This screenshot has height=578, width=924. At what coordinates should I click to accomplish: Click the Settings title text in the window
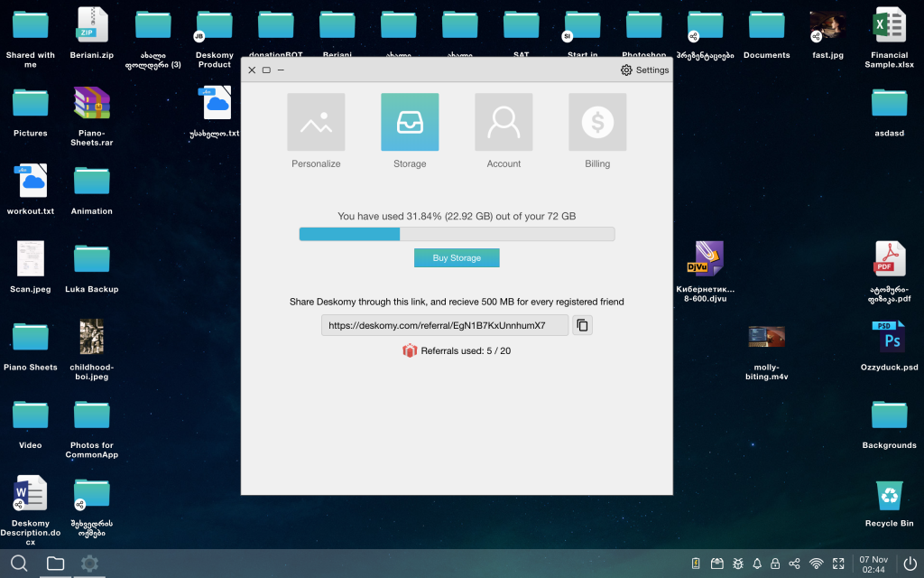point(652,70)
